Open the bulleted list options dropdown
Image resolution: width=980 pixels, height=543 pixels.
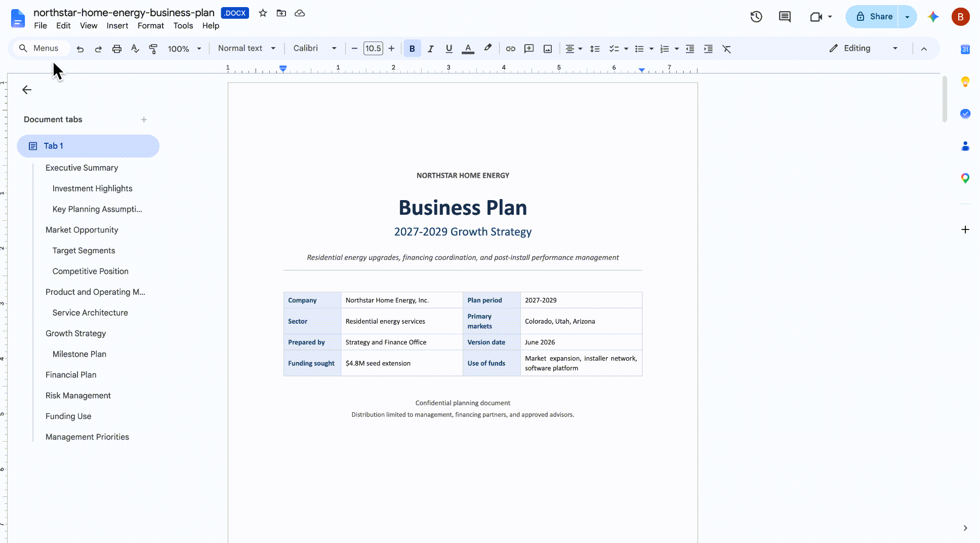[651, 49]
